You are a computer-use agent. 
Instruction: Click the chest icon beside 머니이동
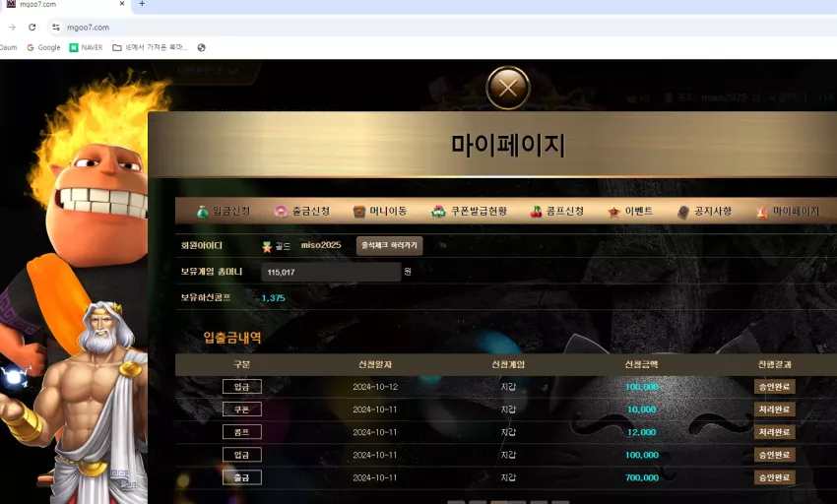coord(359,212)
